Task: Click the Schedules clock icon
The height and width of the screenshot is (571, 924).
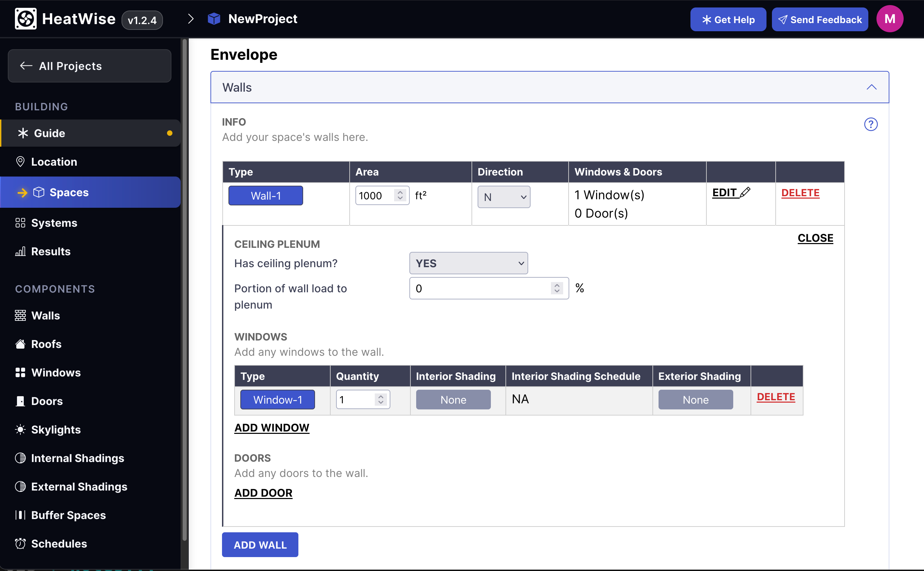Action: (20, 544)
